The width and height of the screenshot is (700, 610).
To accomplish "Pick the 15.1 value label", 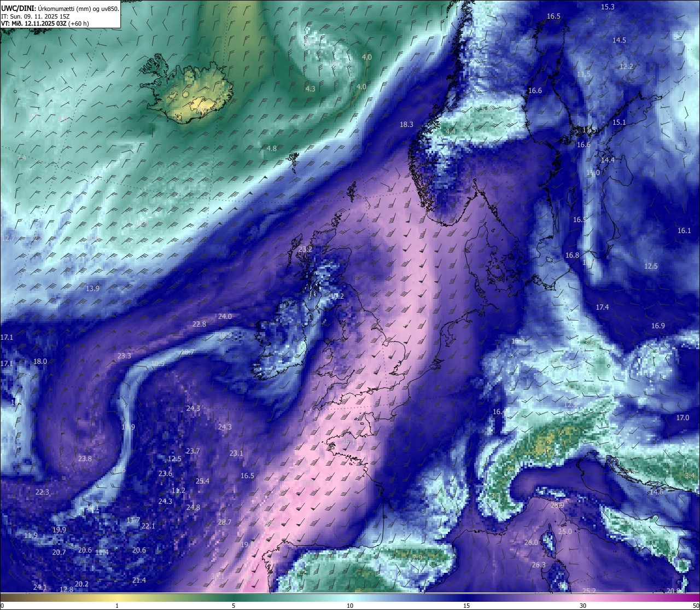I will point(619,123).
